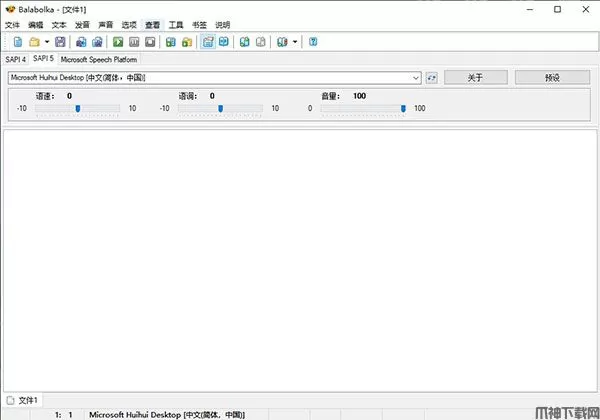Switch to the SAPI 4 tab
Image resolution: width=600 pixels, height=420 pixels.
pyautogui.click(x=16, y=59)
